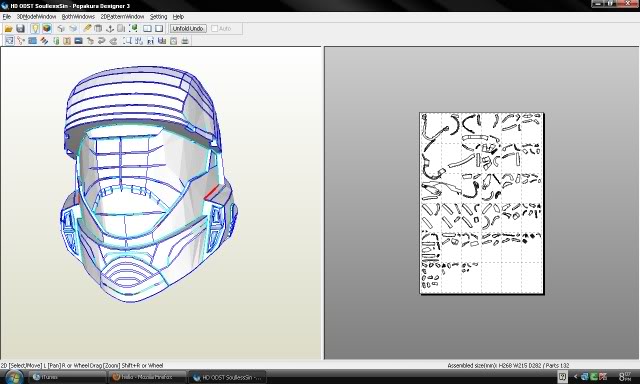Click the Unfold Undo button
640x384 pixels.
(x=188, y=29)
